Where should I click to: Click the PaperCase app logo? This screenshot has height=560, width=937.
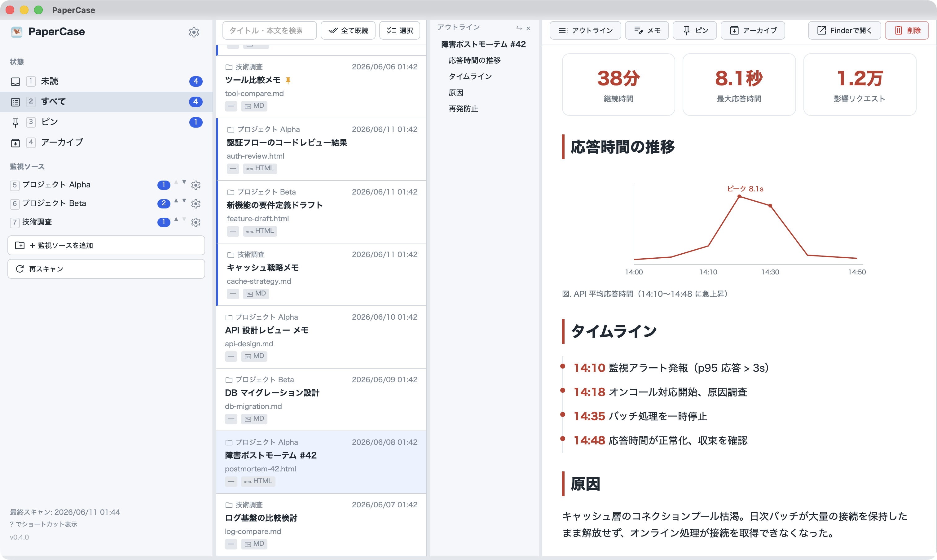pos(17,32)
